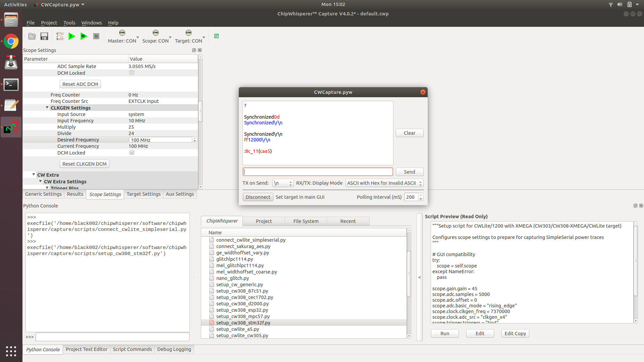Screen dimensions: 644x362
Task: Toggle CLKGEN DCM Locked checkbox
Action: 132,153
